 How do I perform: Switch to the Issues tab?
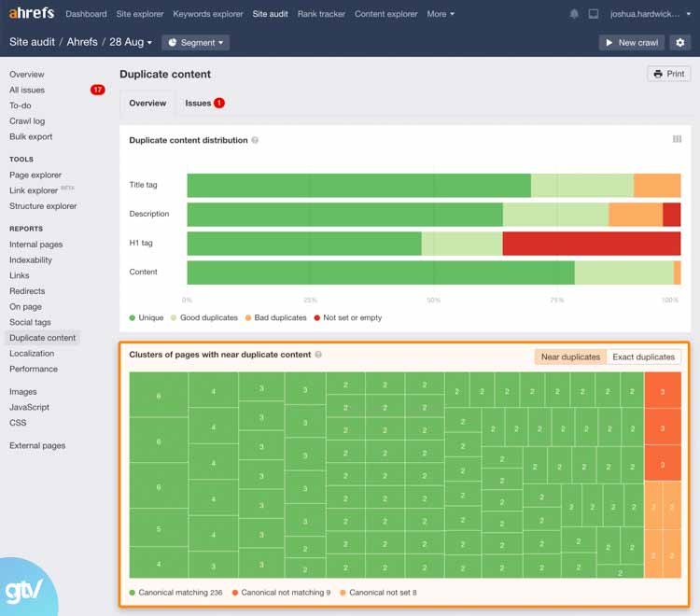[x=203, y=103]
